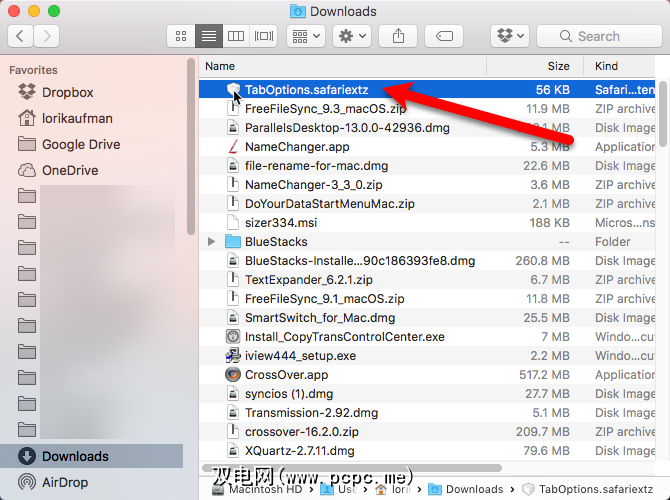Click the iview444_setup.exe icon
The height and width of the screenshot is (500, 670).
pos(233,356)
